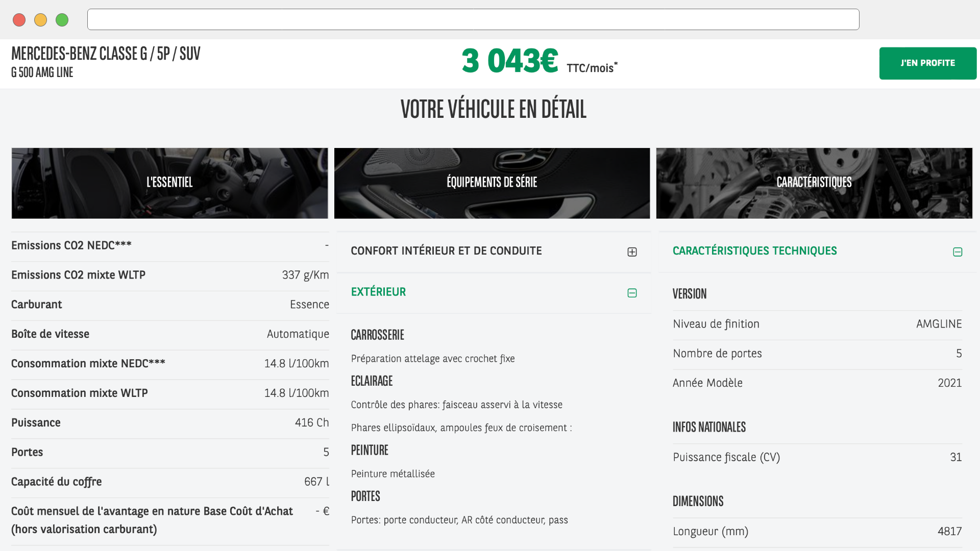980x551 pixels.
Task: Click the 3 043€ monthly price
Action: coord(510,61)
